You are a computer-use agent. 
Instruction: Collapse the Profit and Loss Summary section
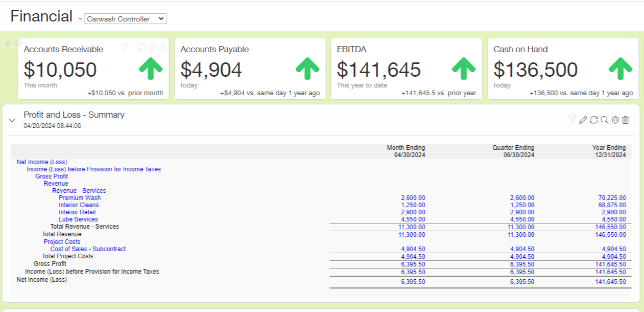tap(12, 120)
